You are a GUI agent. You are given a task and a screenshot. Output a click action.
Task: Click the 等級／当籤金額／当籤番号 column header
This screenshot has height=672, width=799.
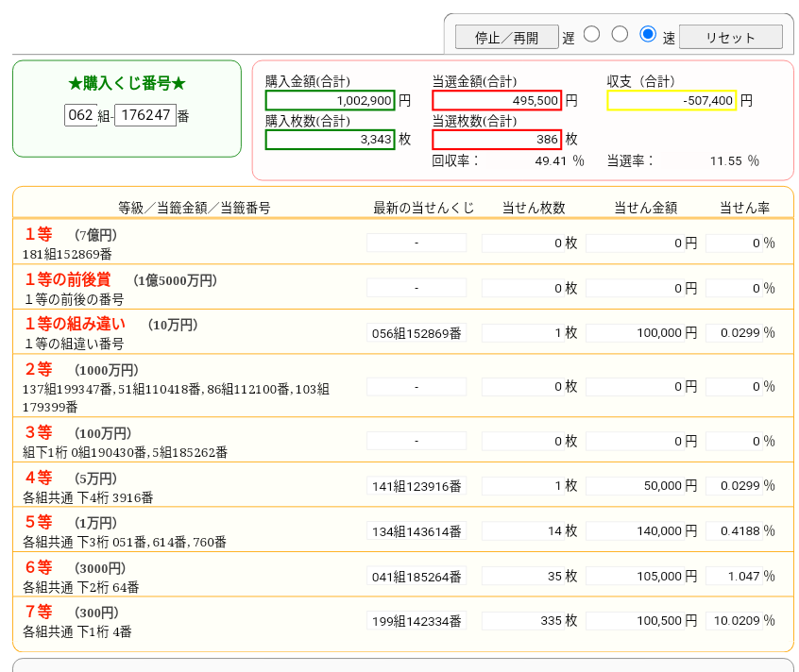click(x=195, y=208)
